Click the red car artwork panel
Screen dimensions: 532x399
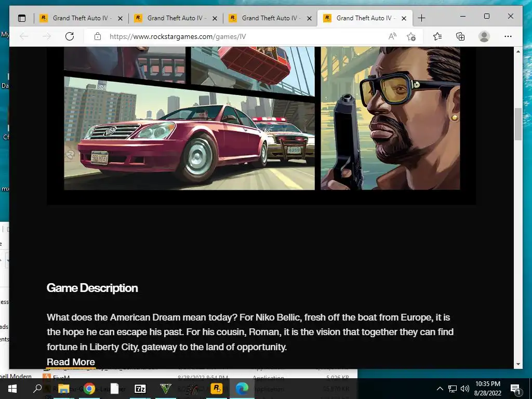(x=189, y=133)
